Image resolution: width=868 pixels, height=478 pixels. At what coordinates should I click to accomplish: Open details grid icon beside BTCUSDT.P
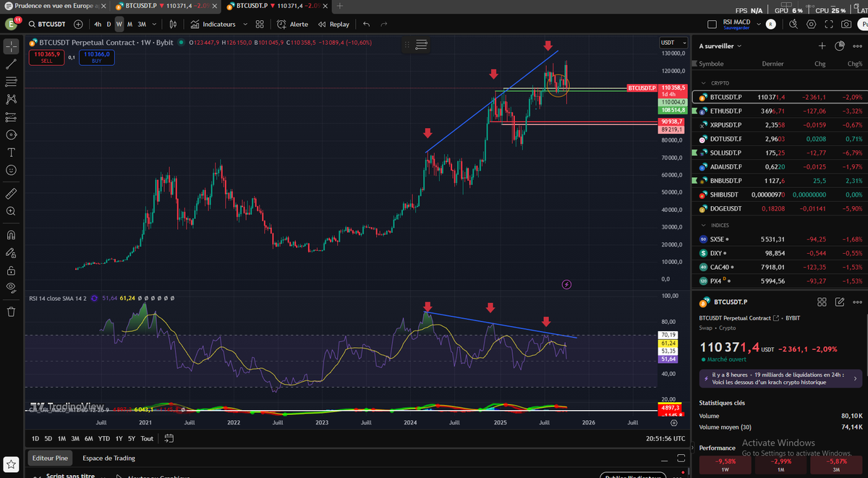click(x=822, y=302)
